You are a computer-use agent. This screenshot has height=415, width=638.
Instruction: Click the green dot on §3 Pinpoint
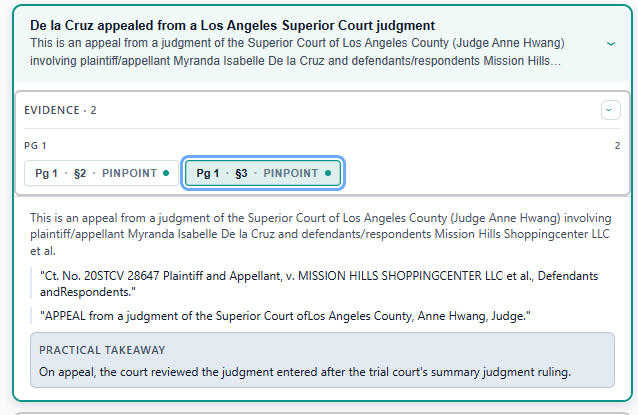328,173
